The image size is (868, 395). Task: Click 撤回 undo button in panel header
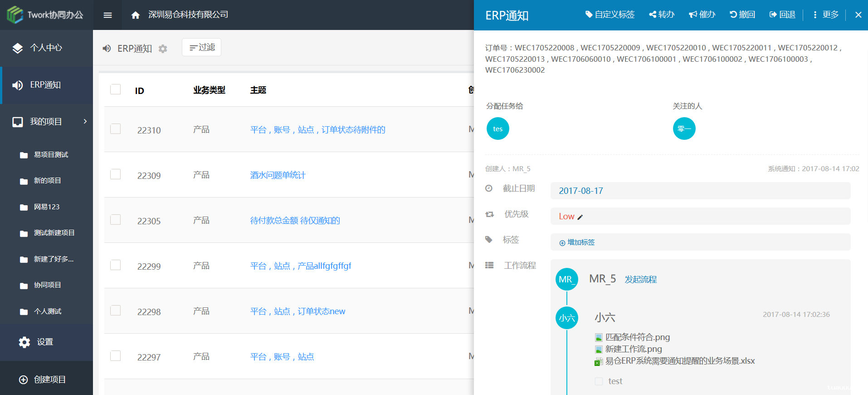pos(742,15)
